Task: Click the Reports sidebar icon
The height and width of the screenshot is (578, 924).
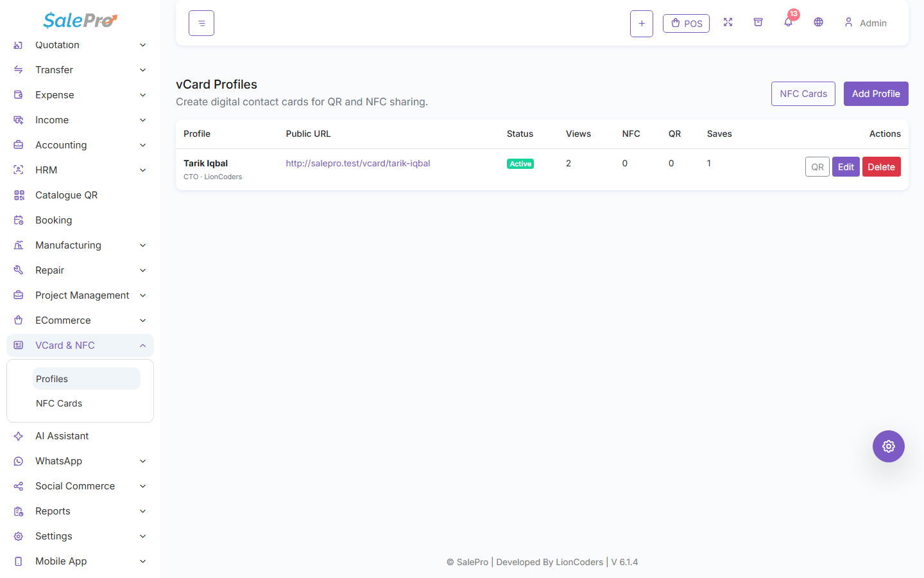Action: 19,511
